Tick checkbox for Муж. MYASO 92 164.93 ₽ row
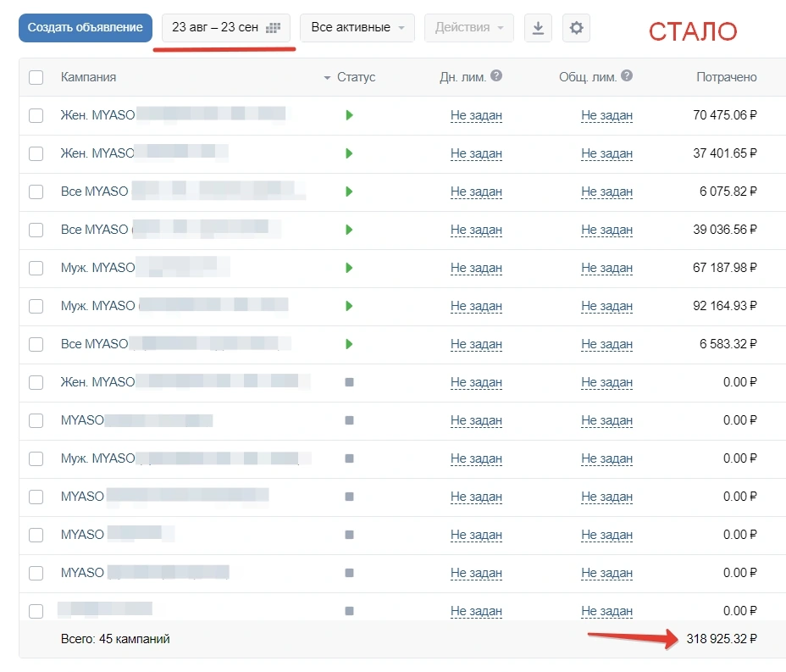786x672 pixels. pos(36,306)
